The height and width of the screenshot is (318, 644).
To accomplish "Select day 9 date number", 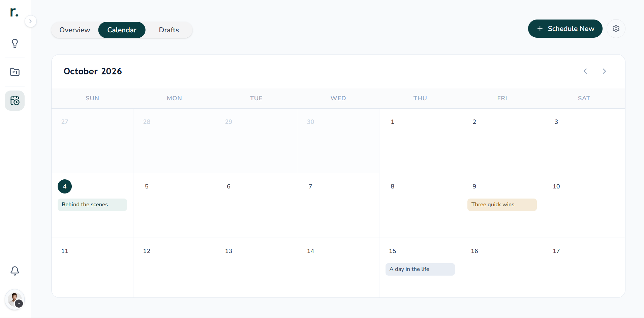I will pos(474,186).
